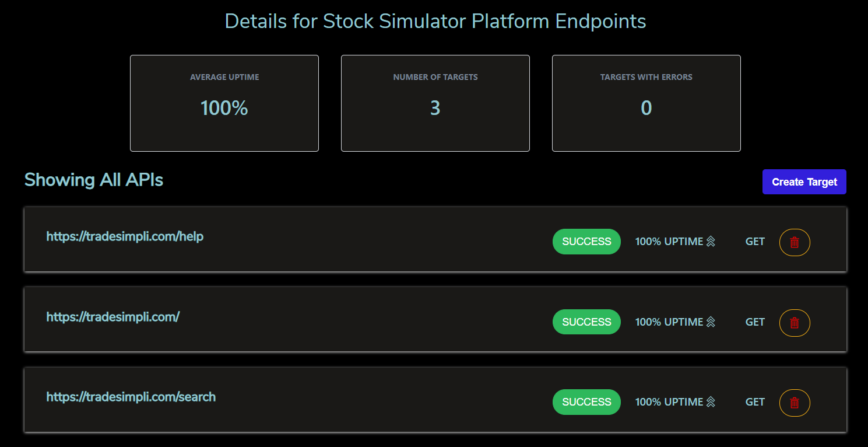Select the Number of Targets stat card
This screenshot has width=868, height=447.
point(435,103)
